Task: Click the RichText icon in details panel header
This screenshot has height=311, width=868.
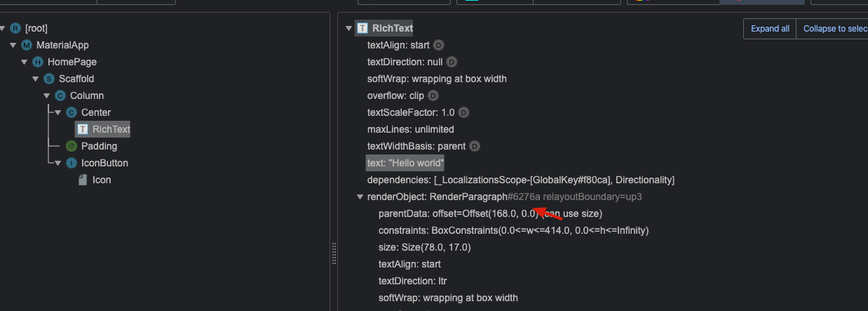Action: tap(362, 28)
